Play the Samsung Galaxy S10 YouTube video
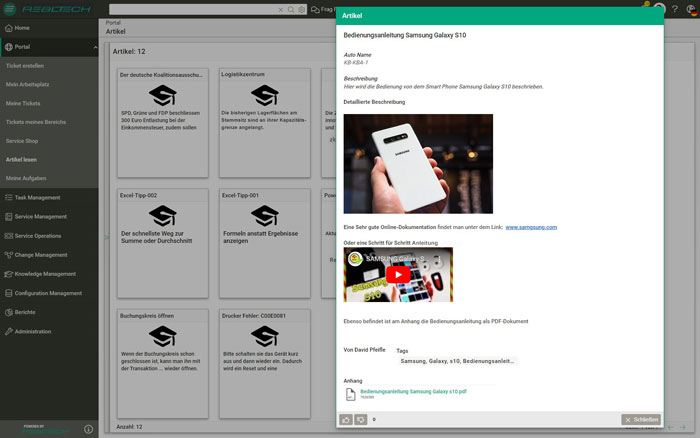 click(x=398, y=275)
